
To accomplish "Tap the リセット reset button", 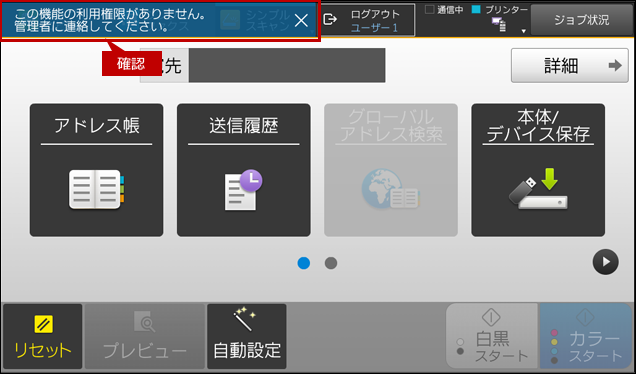I will [x=43, y=336].
